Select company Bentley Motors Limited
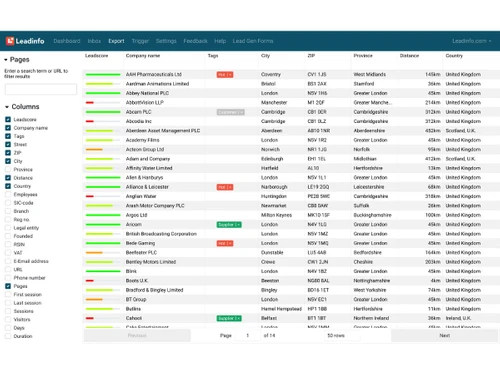 pyautogui.click(x=151, y=262)
